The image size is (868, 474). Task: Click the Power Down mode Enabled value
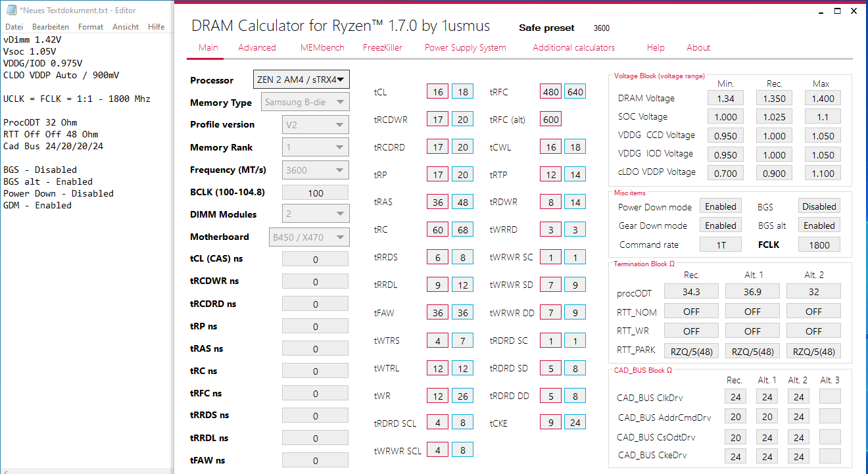point(721,206)
